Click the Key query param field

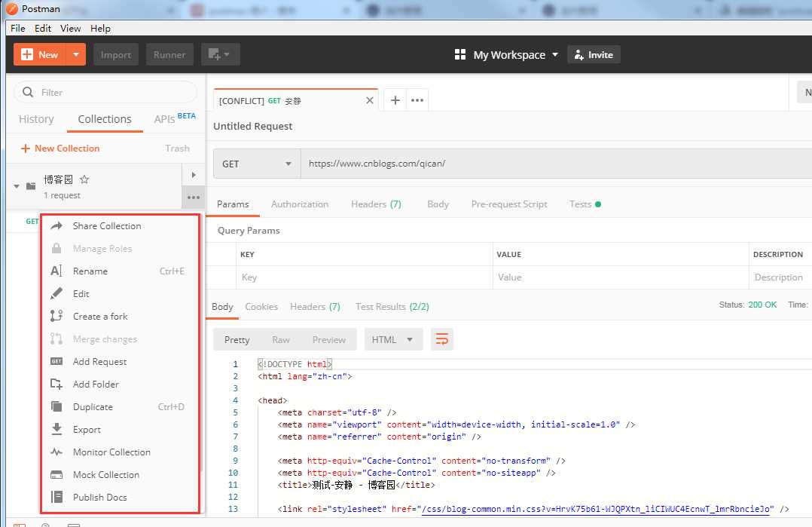(x=365, y=277)
